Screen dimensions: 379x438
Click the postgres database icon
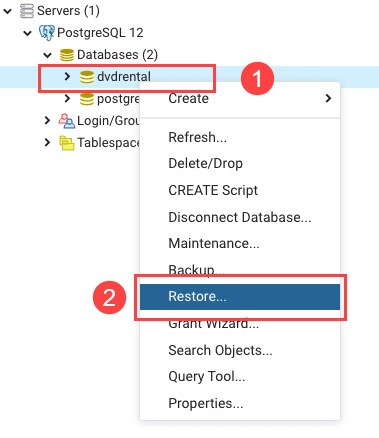(87, 99)
